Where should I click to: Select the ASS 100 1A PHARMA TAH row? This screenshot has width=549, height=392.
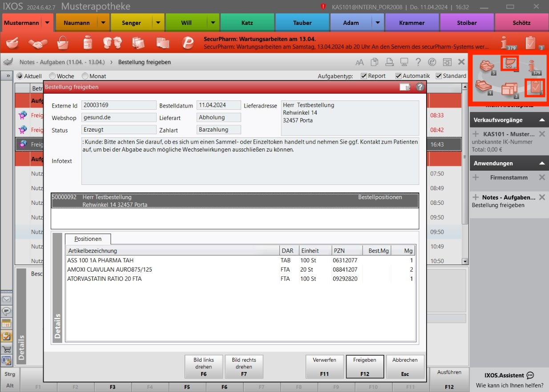tap(240, 260)
